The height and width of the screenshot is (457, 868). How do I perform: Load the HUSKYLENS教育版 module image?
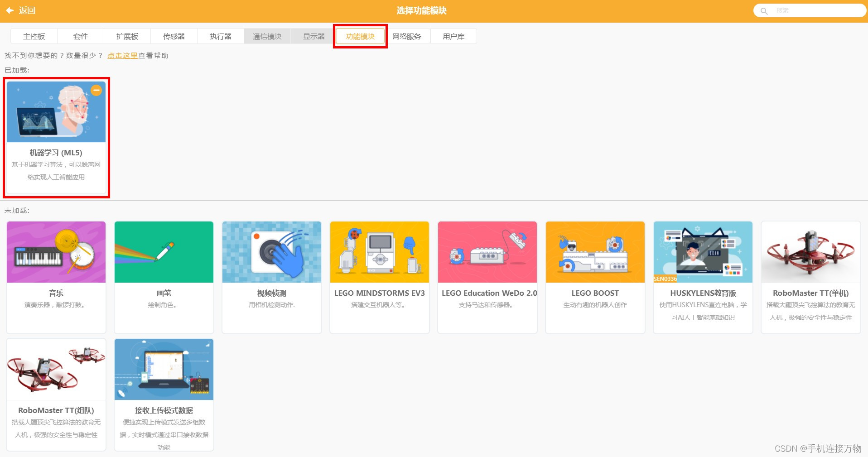coord(703,252)
